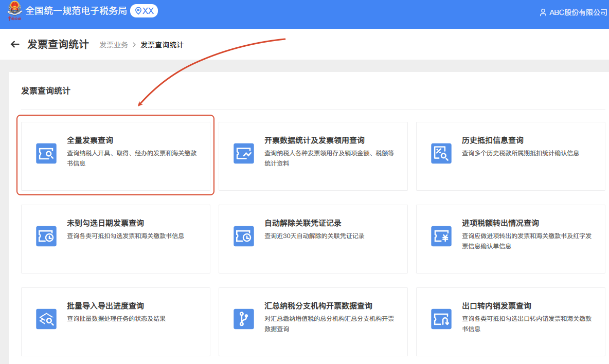Click the 未到勾选日期发票查询 clock icon

click(46, 236)
